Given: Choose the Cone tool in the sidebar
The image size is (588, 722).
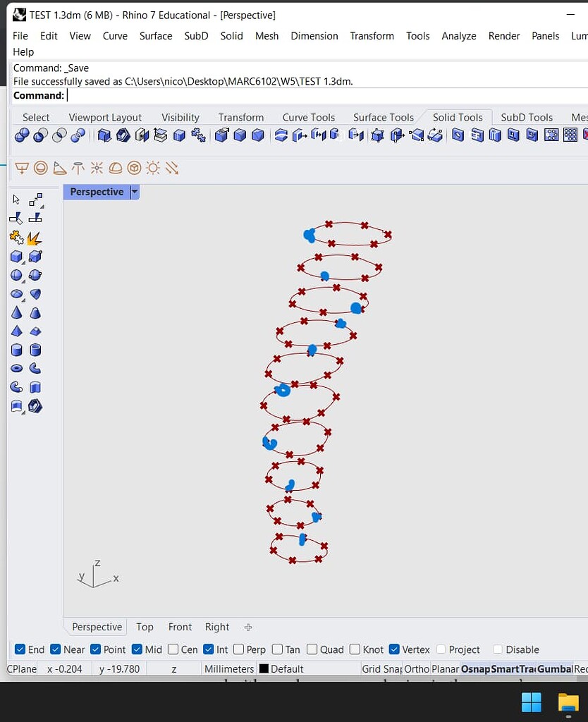Looking at the screenshot, I should coord(16,312).
